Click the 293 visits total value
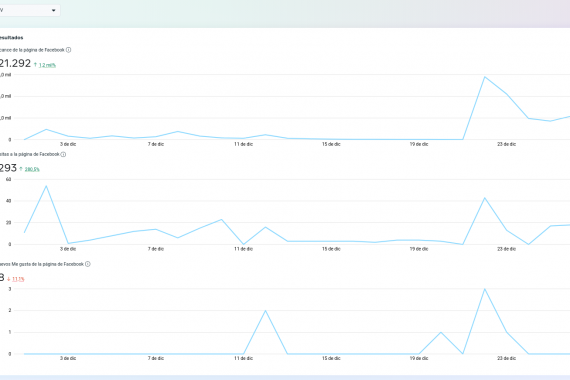570x380 pixels. [8, 168]
